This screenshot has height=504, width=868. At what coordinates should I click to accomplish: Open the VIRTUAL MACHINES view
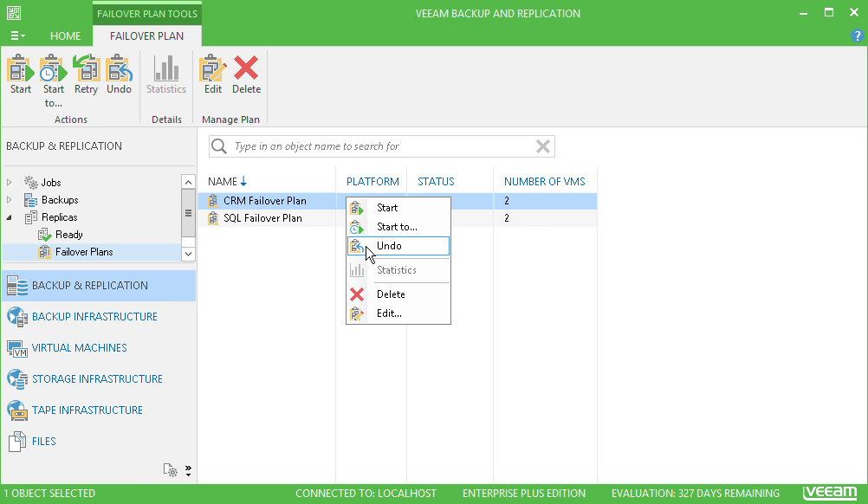point(79,347)
